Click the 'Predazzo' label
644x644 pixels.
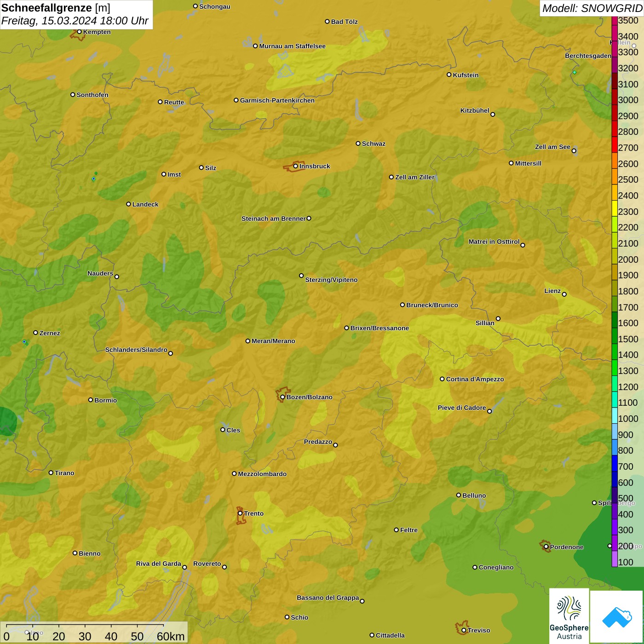click(x=318, y=442)
